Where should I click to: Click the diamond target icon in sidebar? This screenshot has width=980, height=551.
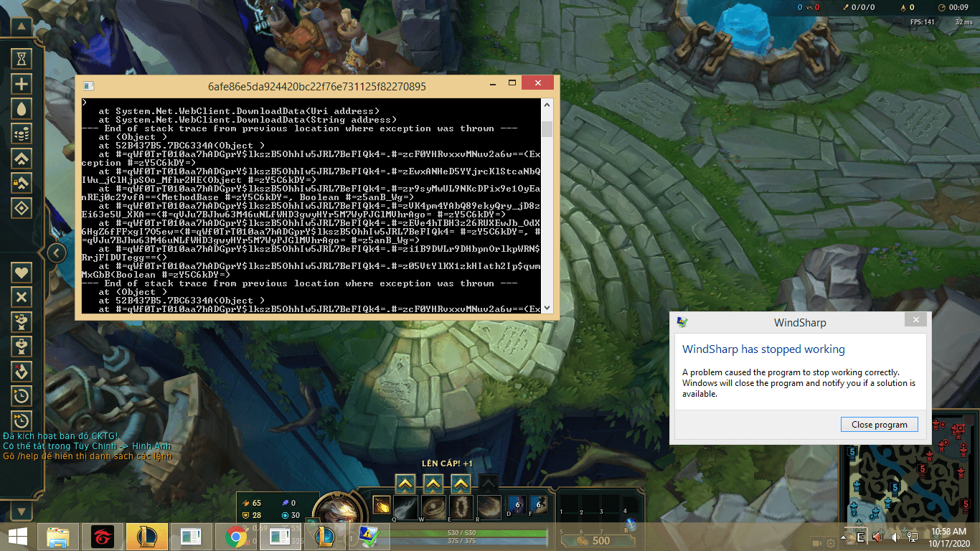pyautogui.click(x=22, y=208)
